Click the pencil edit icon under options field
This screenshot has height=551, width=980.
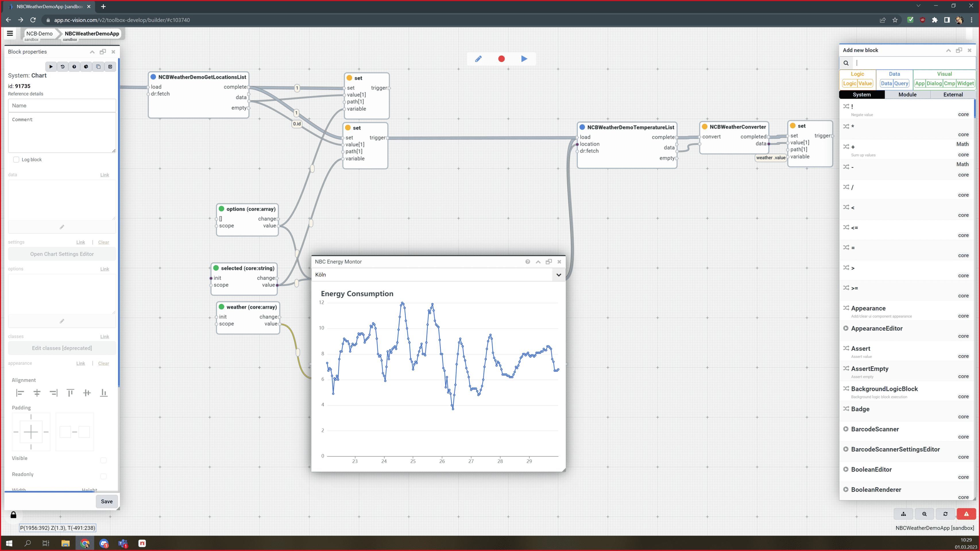pos(62,321)
